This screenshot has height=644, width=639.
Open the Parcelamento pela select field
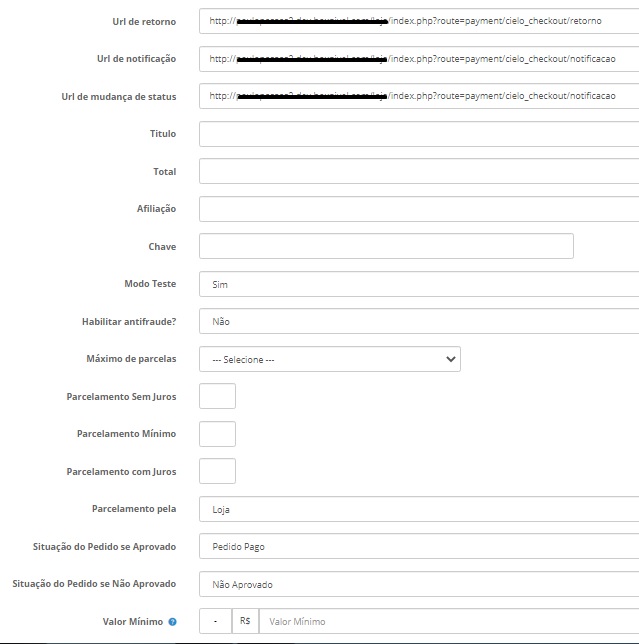coord(418,509)
